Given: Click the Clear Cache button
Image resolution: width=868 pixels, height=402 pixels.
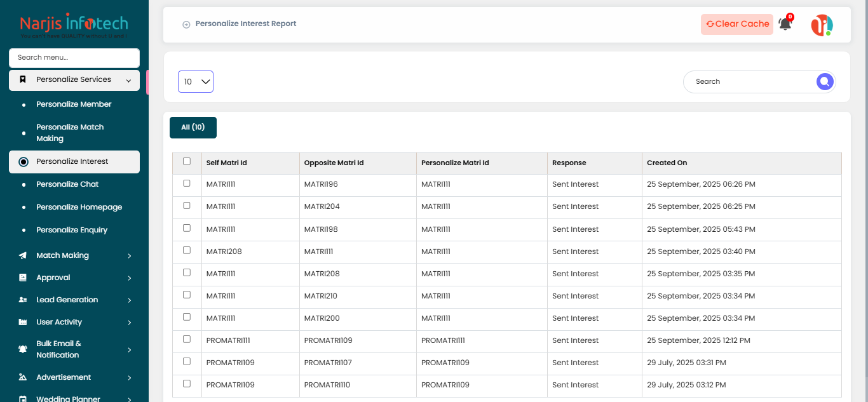Looking at the screenshot, I should pyautogui.click(x=737, y=24).
